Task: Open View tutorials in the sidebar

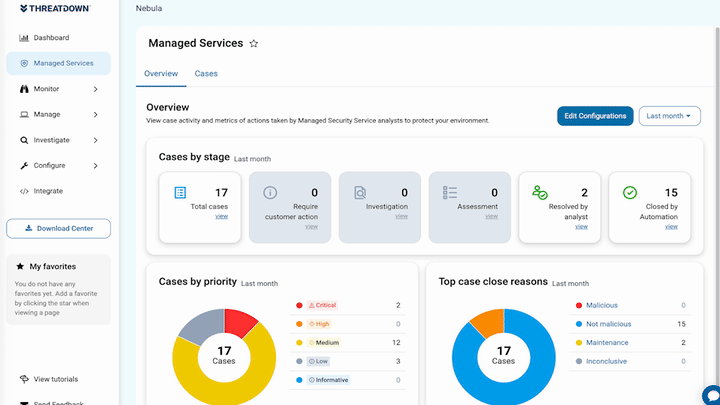Action: click(x=58, y=379)
